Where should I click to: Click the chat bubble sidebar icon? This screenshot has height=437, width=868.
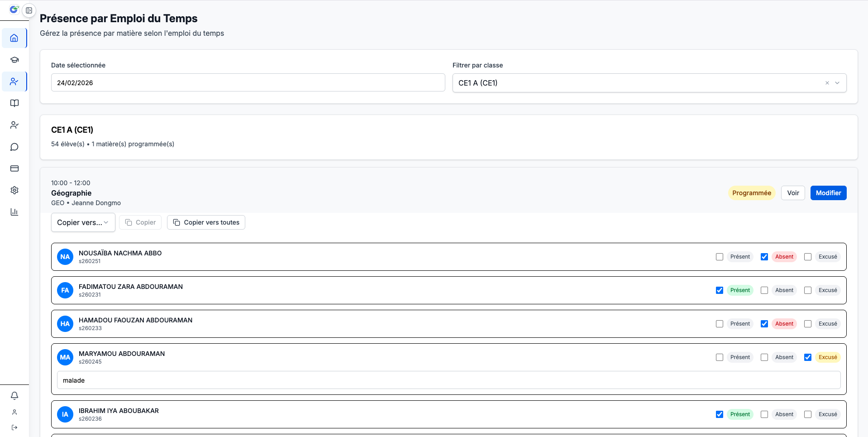click(14, 147)
